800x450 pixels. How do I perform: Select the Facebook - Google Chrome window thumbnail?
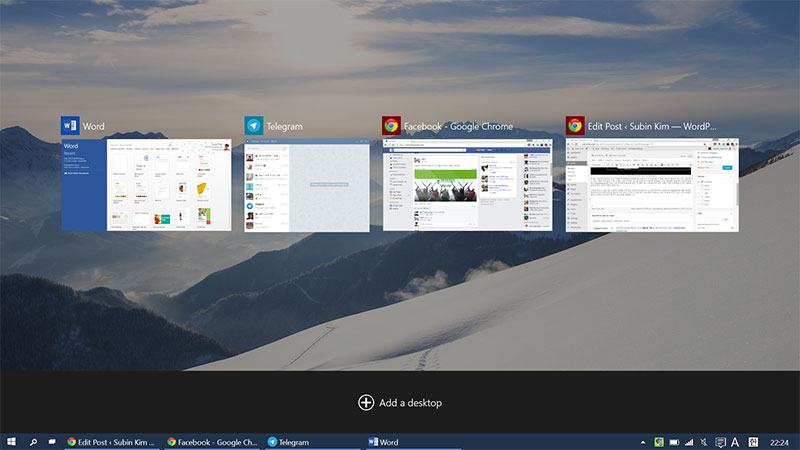click(467, 185)
